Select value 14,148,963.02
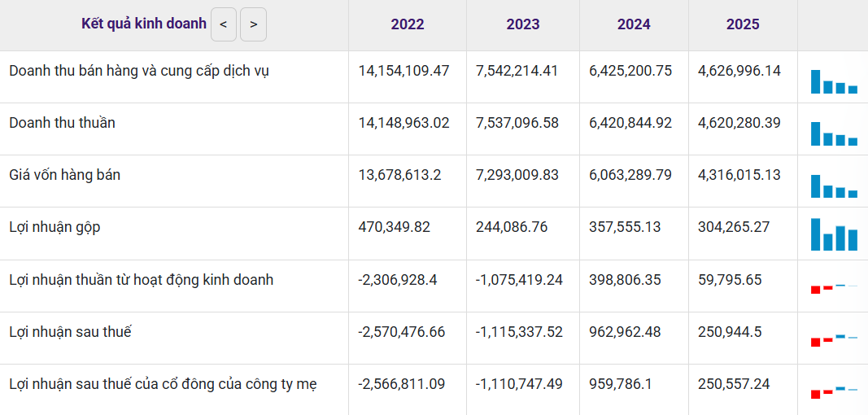The image size is (868, 415). click(x=404, y=123)
